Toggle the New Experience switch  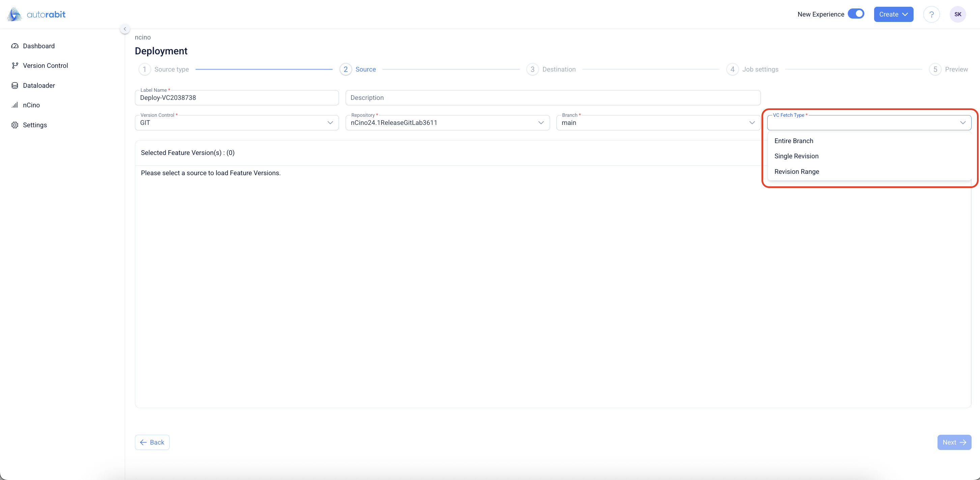pos(856,14)
